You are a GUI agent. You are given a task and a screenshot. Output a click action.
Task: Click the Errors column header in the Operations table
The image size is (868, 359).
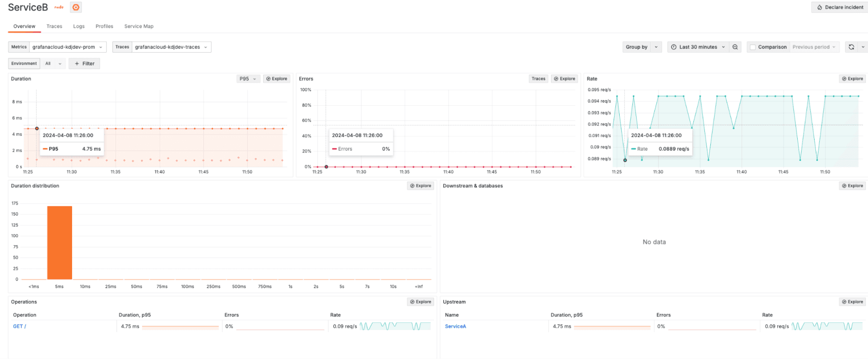click(231, 315)
